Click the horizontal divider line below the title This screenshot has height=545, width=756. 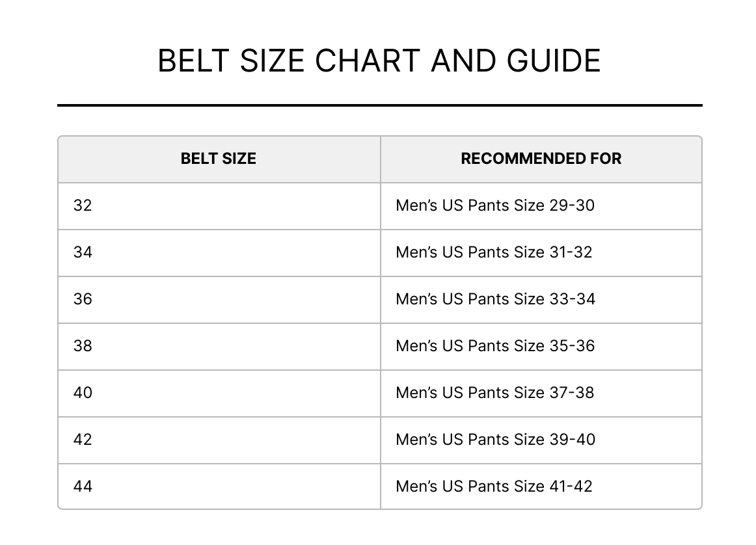tap(379, 105)
